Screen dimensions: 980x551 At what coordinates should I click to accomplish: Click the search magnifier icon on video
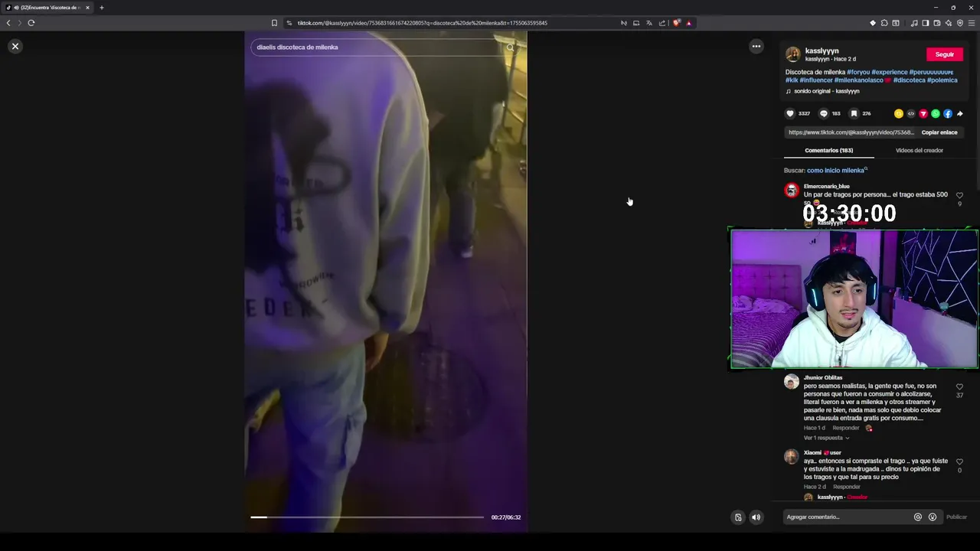(x=510, y=47)
